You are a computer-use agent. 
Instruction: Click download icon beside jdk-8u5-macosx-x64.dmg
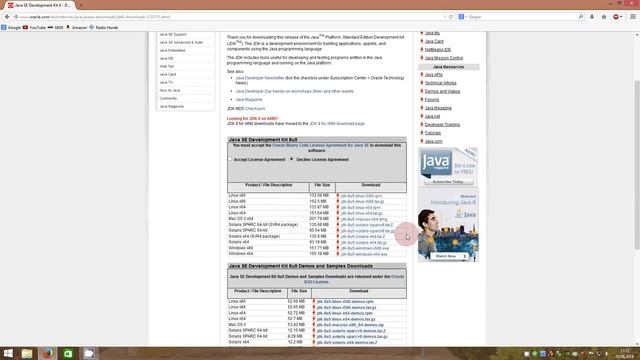(338, 219)
